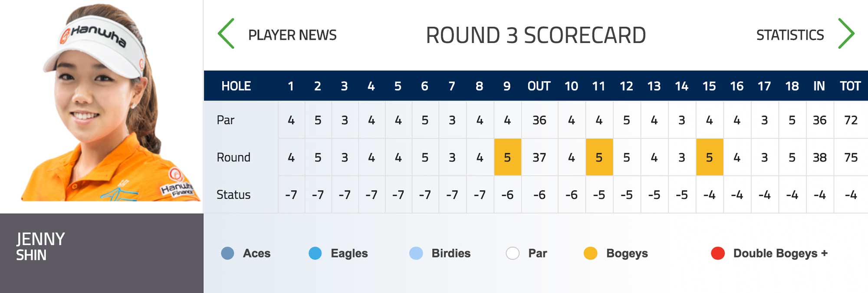Click the Eagles blue legend dot

click(315, 253)
